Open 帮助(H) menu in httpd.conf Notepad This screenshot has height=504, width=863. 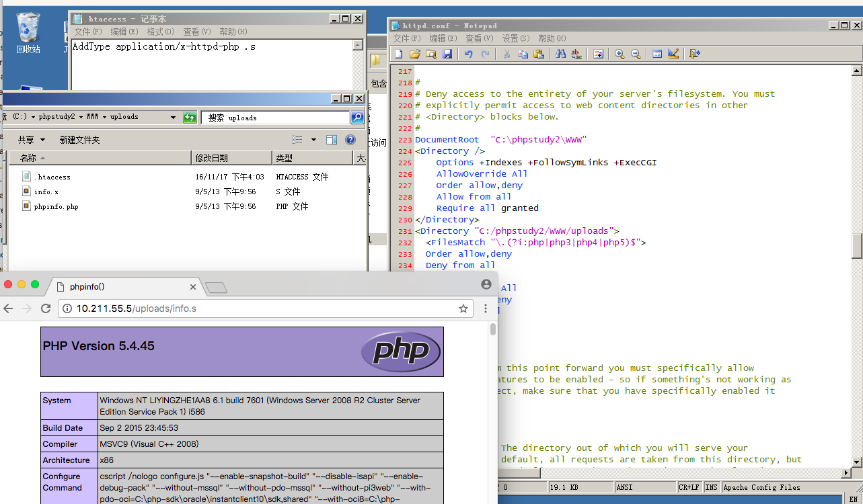(x=552, y=38)
